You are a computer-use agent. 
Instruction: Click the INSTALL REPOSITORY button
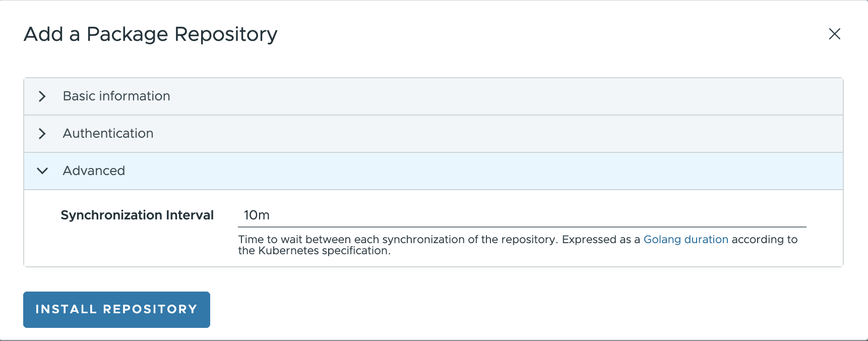click(x=116, y=309)
